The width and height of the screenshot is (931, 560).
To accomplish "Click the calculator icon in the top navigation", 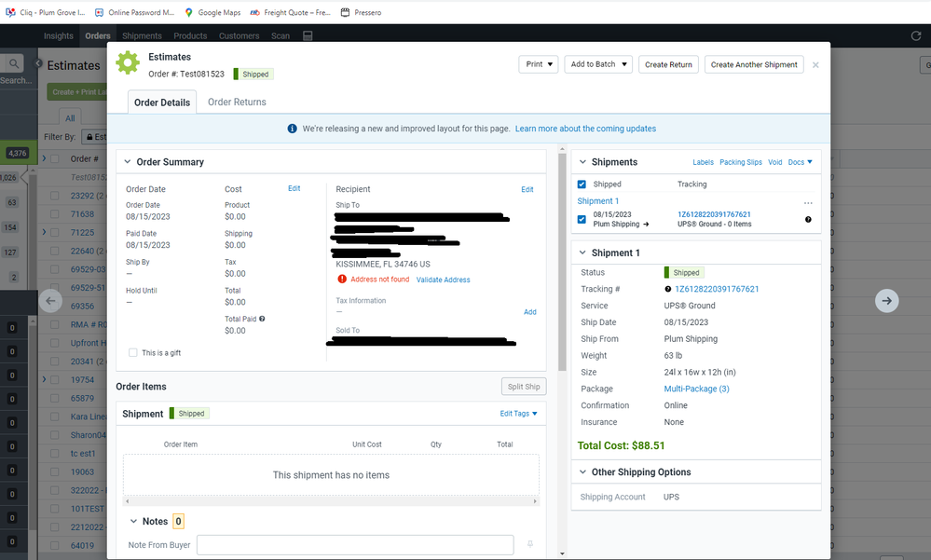I will pyautogui.click(x=308, y=35).
